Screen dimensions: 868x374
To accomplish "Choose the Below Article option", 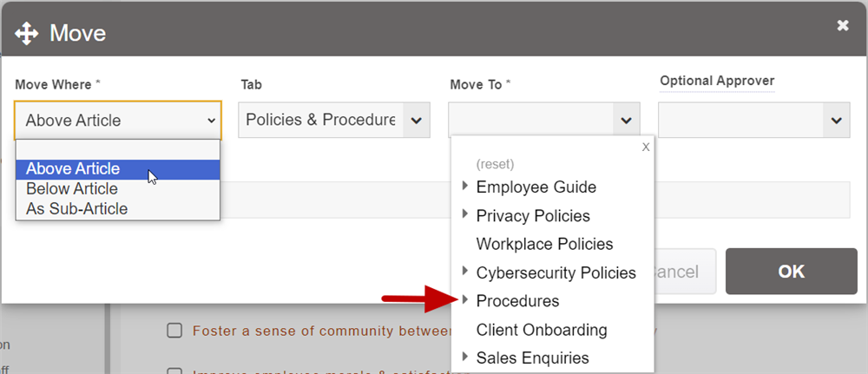I will pyautogui.click(x=72, y=188).
